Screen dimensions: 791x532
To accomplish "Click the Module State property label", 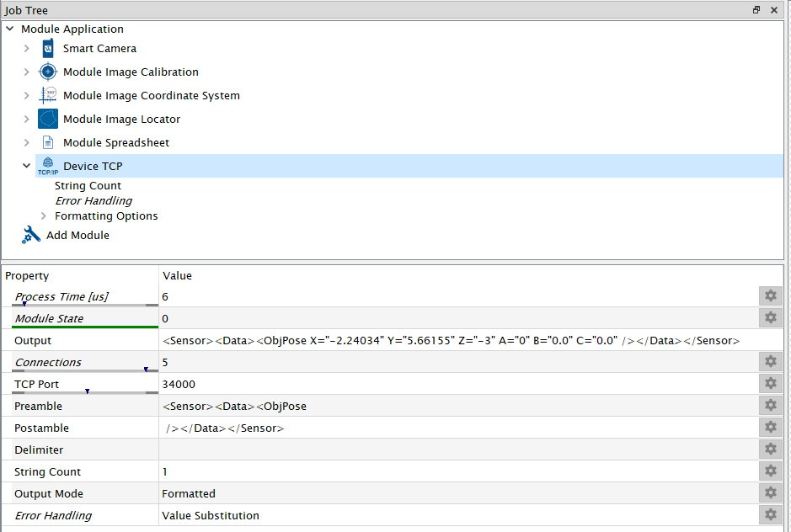I will [49, 318].
